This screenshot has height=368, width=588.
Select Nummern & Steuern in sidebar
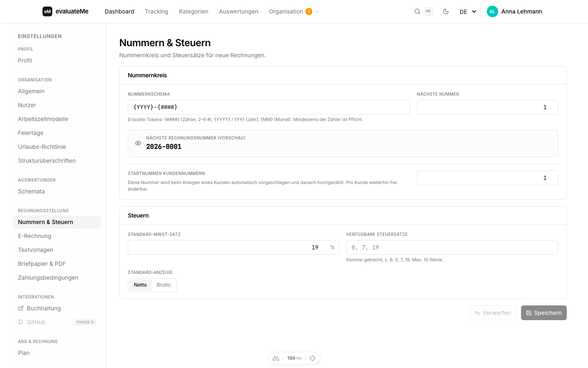point(57,222)
